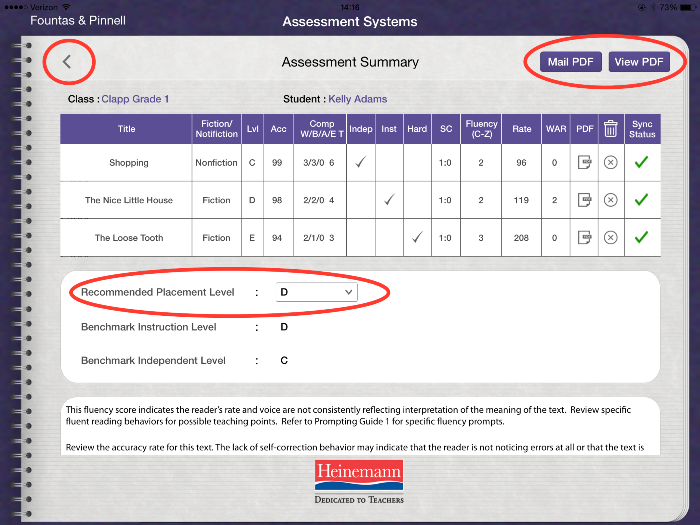
Task: Tap the Wi-Fi status icon
Action: pos(66,7)
